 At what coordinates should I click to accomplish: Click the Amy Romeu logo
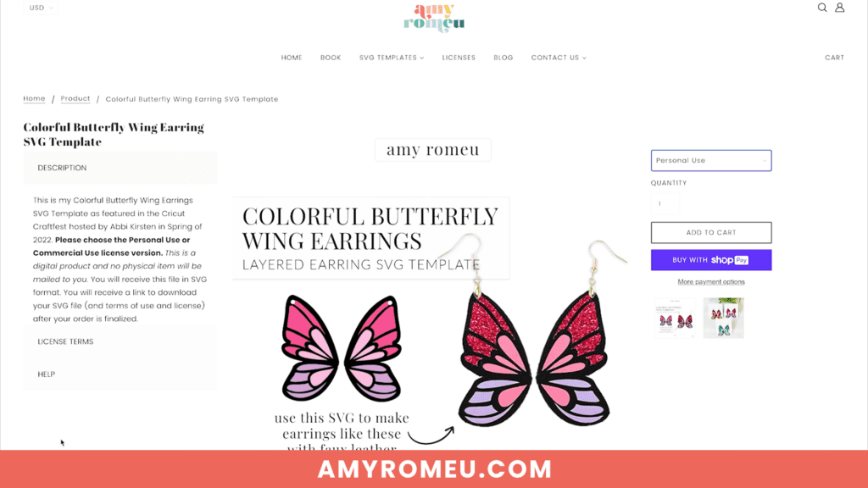coord(434,18)
